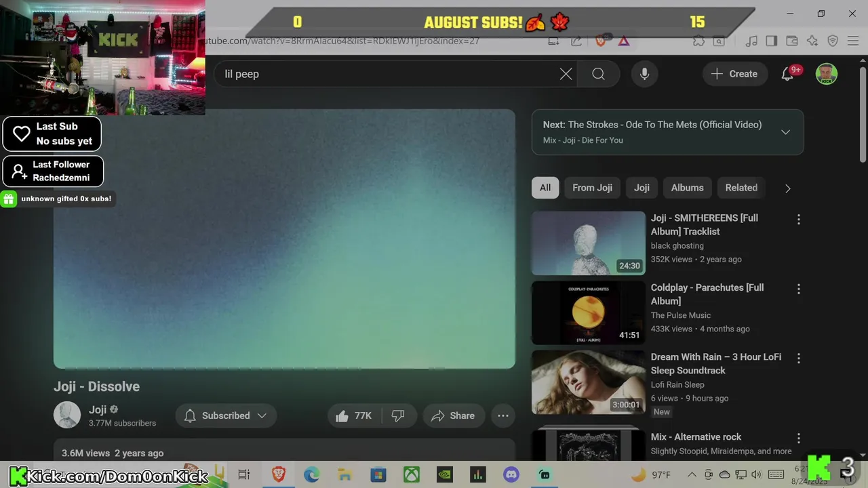Toggle the browser sidebar panel
Image resolution: width=868 pixels, height=488 pixels.
[x=771, y=41]
